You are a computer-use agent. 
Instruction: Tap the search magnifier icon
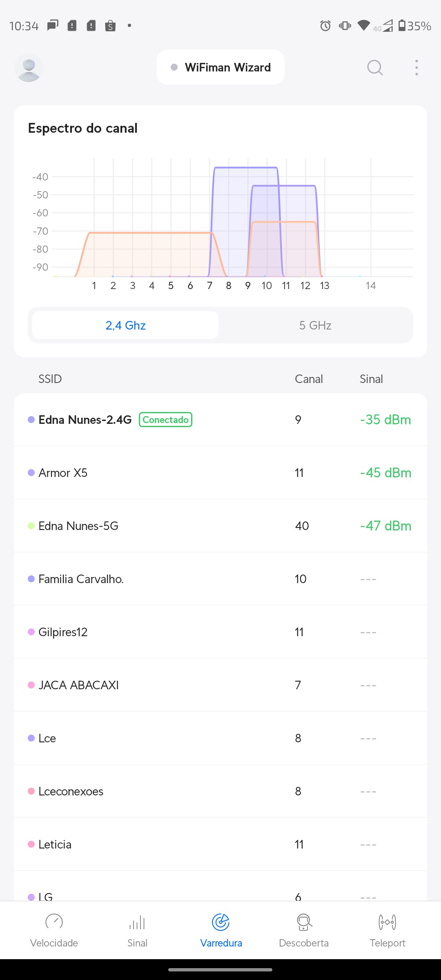374,67
